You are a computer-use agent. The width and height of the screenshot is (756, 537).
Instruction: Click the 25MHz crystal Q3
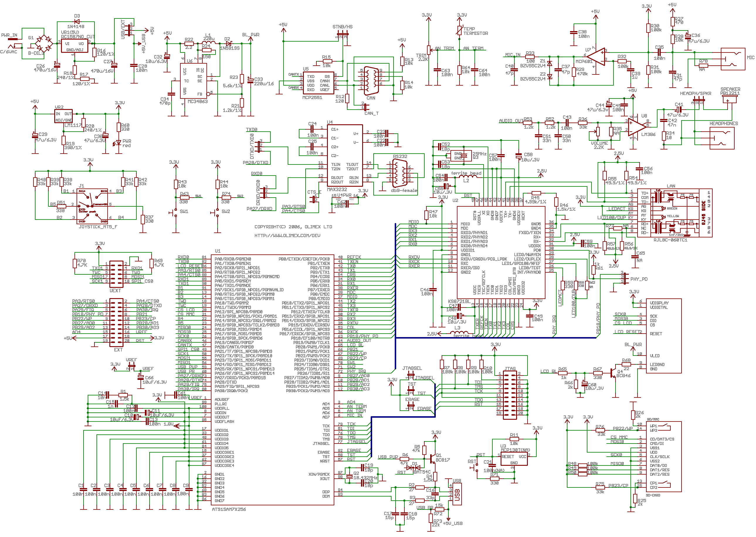(x=464, y=156)
